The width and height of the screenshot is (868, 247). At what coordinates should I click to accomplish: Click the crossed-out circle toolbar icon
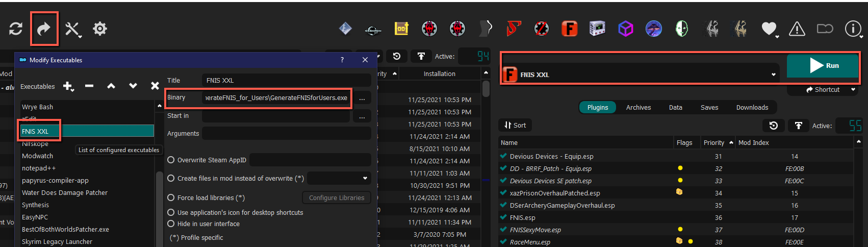click(541, 29)
